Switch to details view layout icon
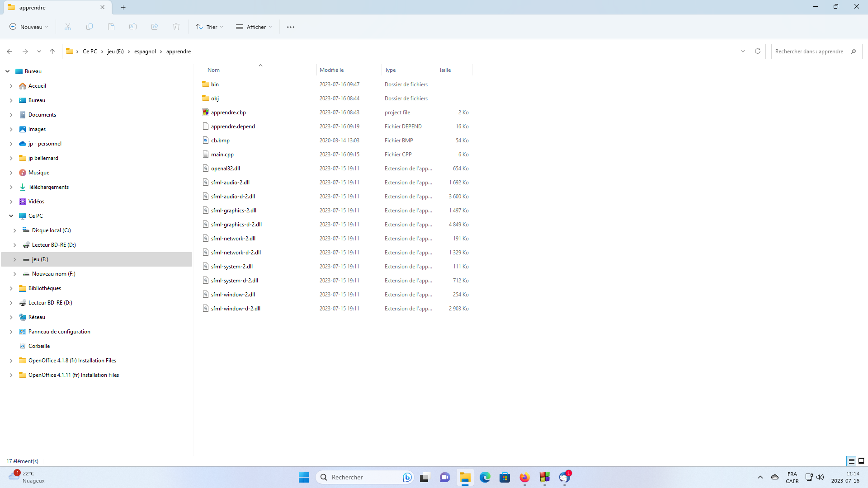Screen dimensions: 868x488 (x=851, y=461)
